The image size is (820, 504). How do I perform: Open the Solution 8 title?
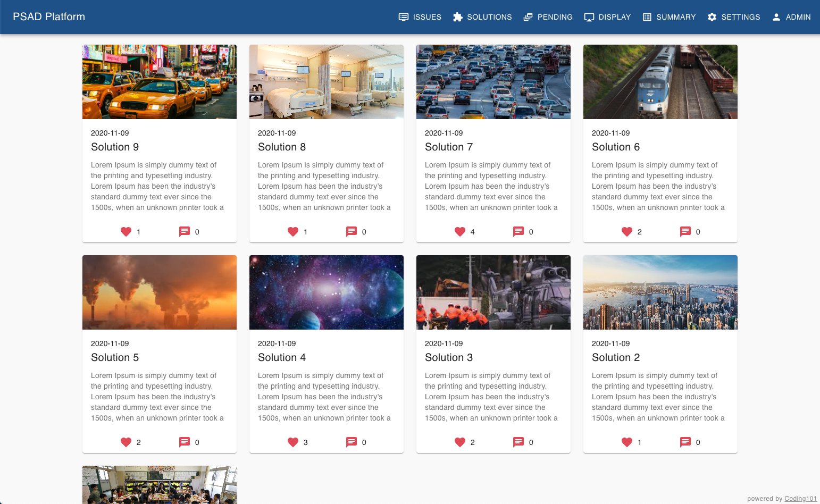point(282,147)
